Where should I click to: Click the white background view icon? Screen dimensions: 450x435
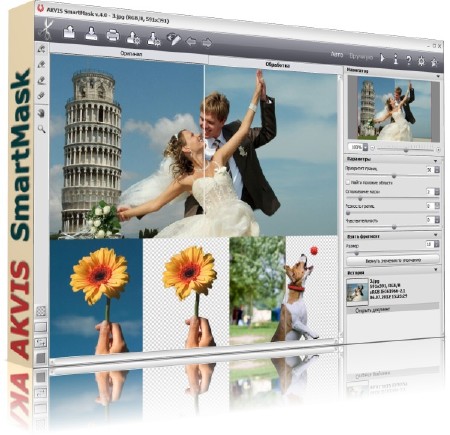click(41, 327)
